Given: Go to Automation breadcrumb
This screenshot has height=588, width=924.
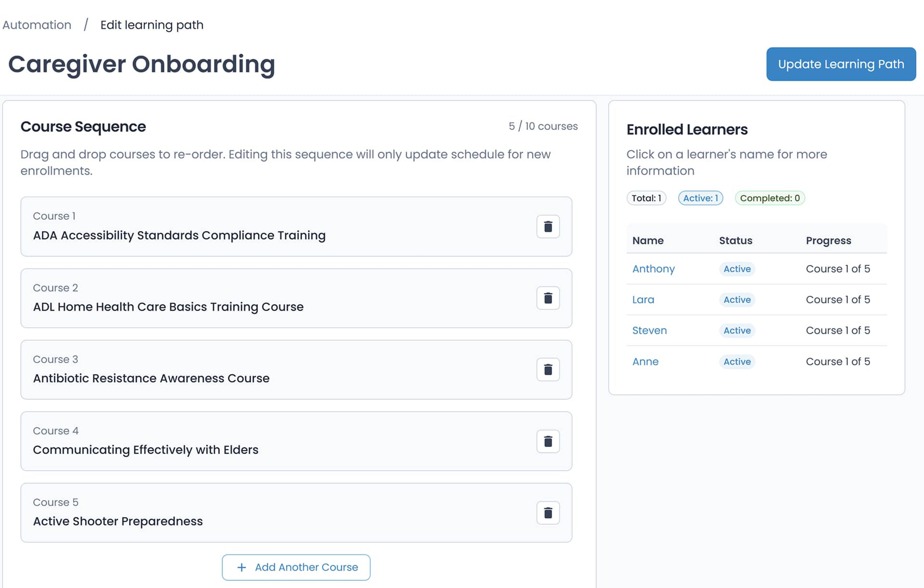Looking at the screenshot, I should pos(37,25).
